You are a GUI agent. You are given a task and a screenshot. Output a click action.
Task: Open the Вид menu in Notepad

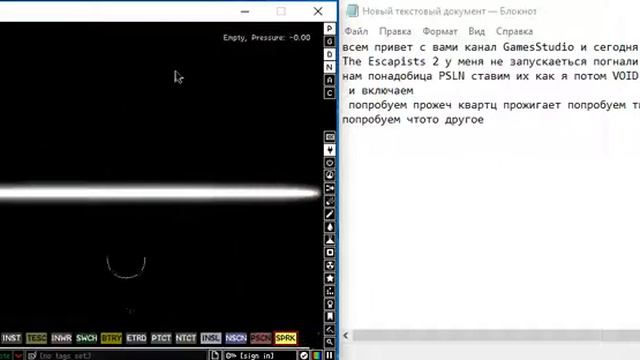pos(476,31)
